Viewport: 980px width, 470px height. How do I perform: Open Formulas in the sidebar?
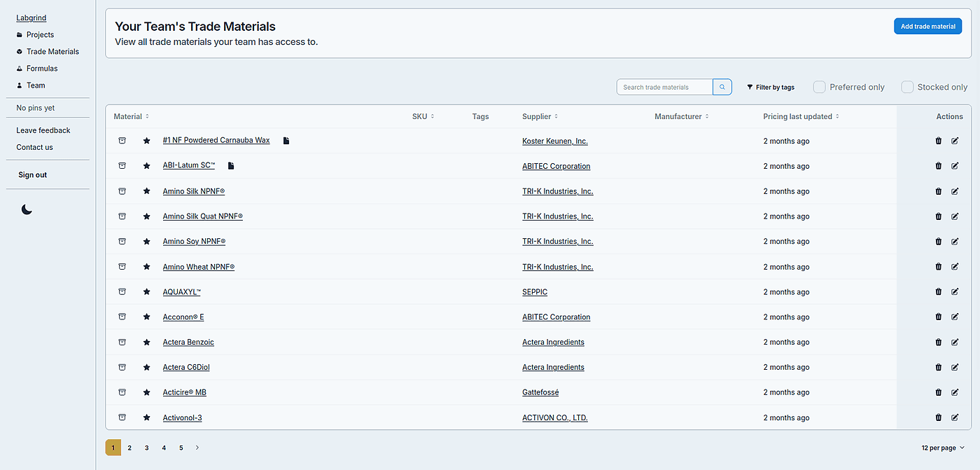[42, 69]
